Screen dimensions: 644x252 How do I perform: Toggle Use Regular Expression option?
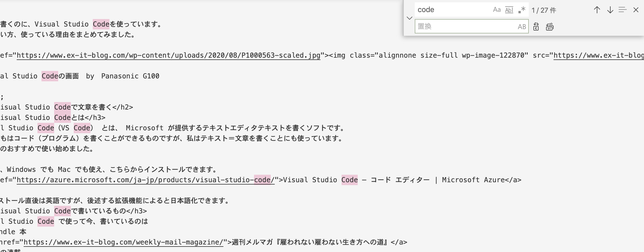pos(522,10)
